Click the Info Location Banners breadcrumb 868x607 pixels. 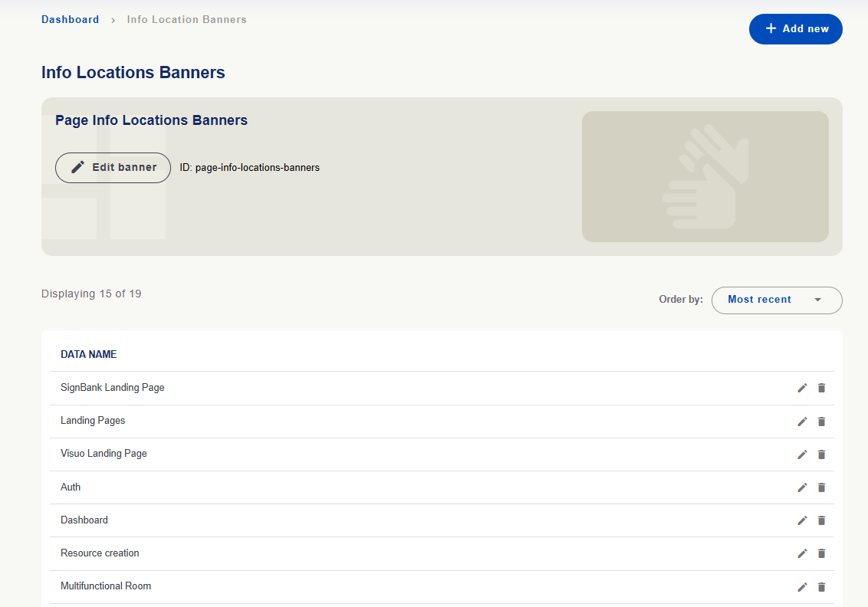[186, 19]
